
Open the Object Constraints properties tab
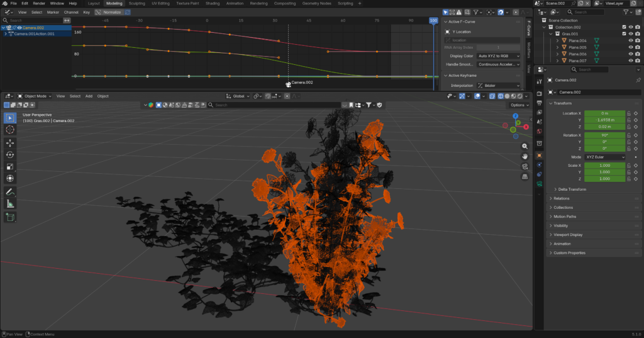click(539, 174)
